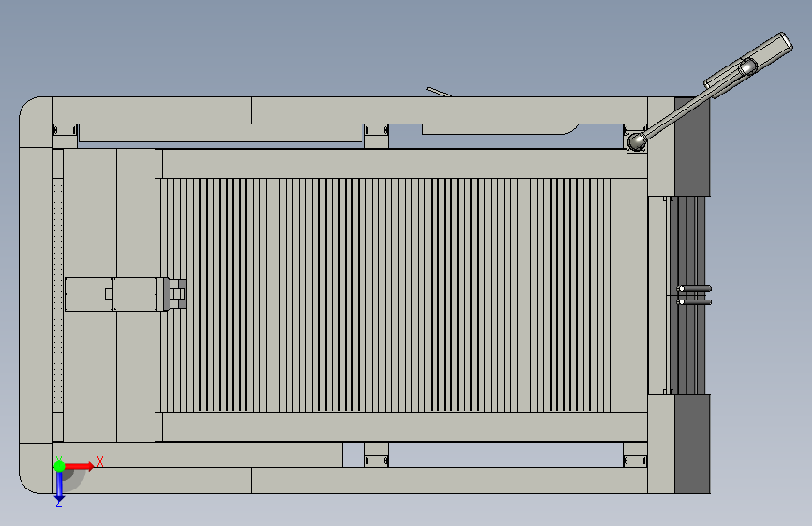Pick the lower dark gray end block
The width and height of the screenshot is (812, 526).
(x=692, y=444)
